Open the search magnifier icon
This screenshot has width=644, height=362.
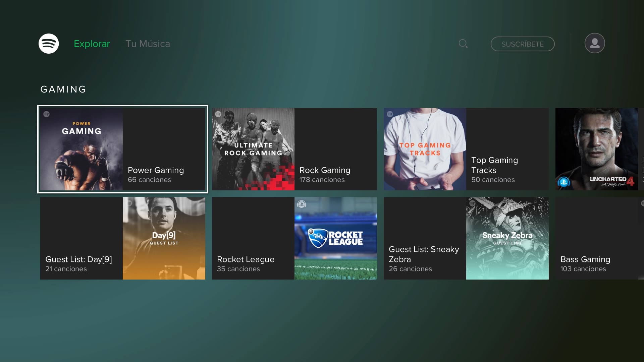coord(463,44)
